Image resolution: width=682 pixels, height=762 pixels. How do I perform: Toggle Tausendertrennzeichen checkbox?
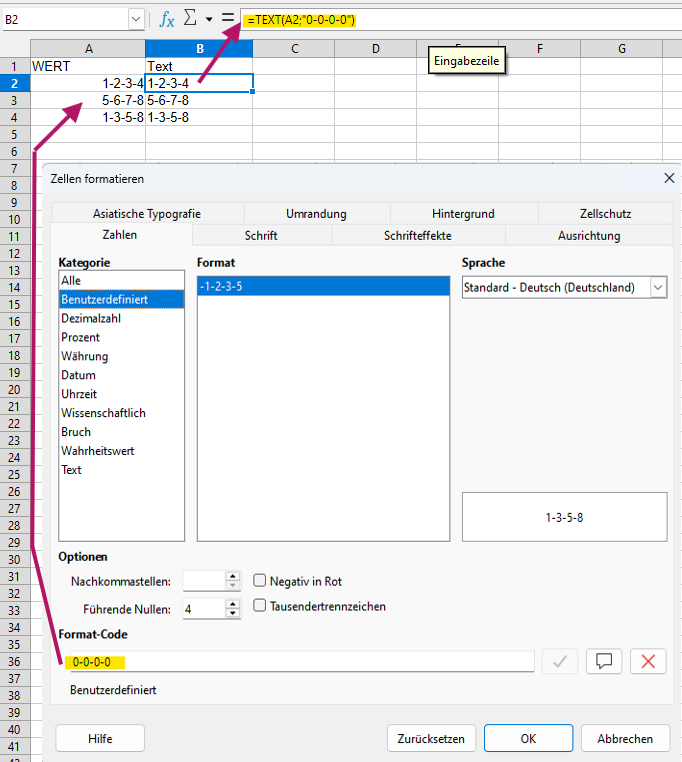[260, 606]
